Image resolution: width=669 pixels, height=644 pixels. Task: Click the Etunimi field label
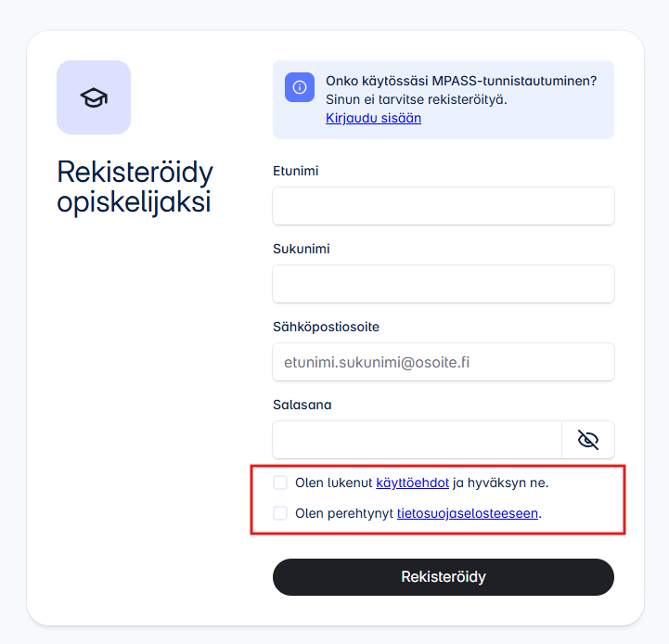point(296,171)
